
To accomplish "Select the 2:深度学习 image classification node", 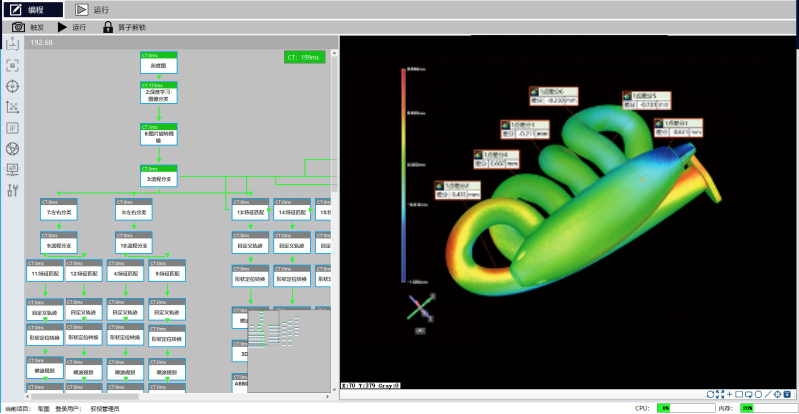I will 158,94.
